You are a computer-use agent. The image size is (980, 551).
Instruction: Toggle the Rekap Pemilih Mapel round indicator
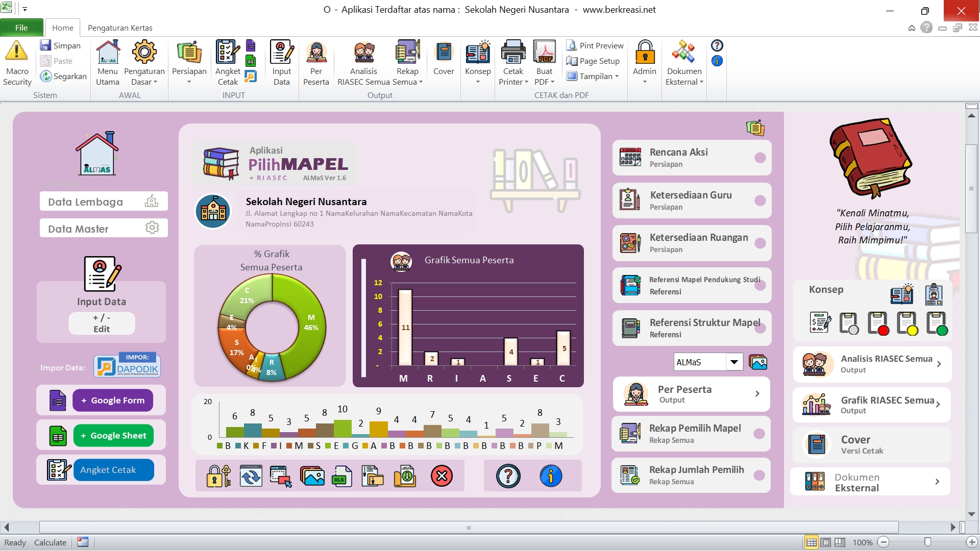(x=759, y=434)
